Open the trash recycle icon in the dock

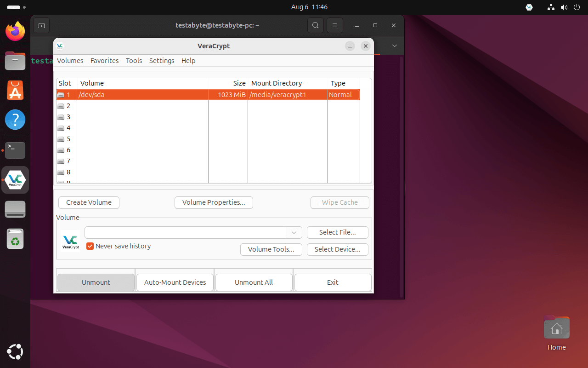15,239
